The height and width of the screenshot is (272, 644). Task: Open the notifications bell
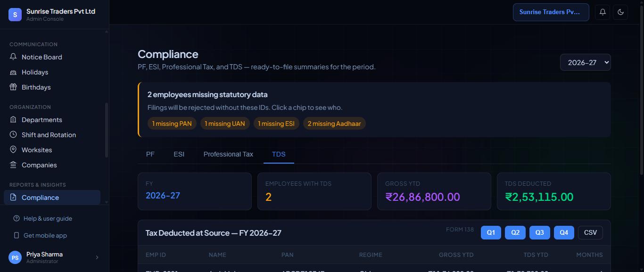click(603, 12)
